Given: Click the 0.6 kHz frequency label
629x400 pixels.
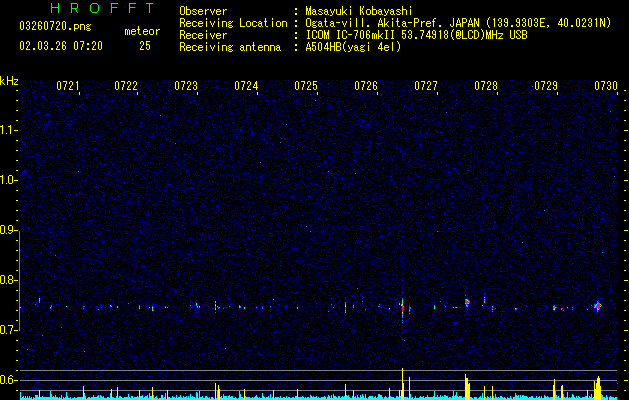Looking at the screenshot, I should (x=9, y=380).
